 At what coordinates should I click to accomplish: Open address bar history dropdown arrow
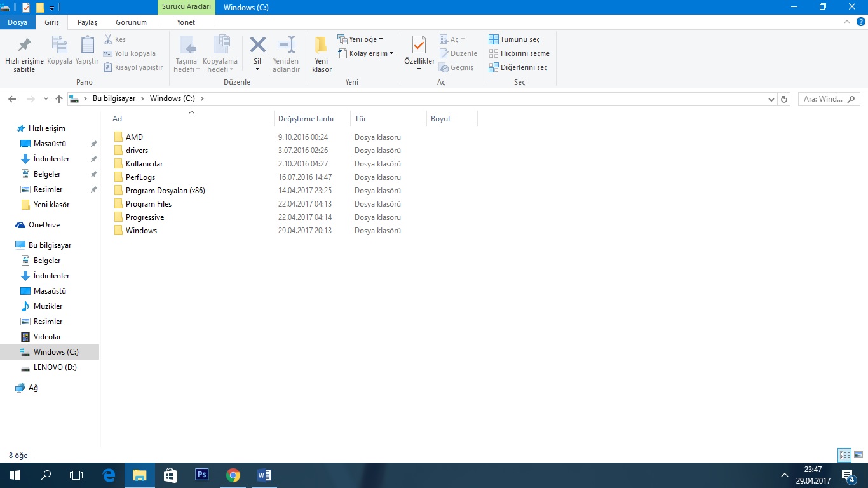coord(771,99)
